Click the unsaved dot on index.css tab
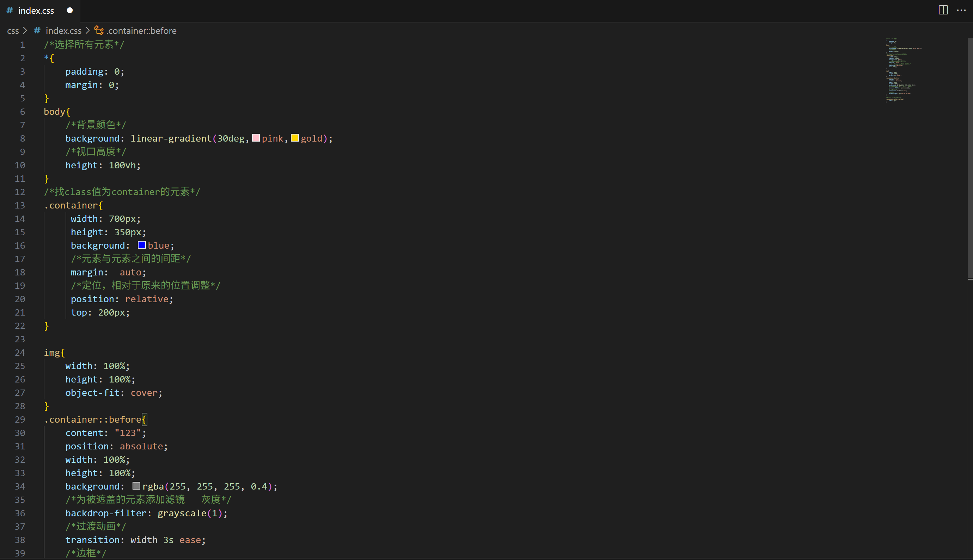The width and height of the screenshot is (973, 560). pos(70,10)
